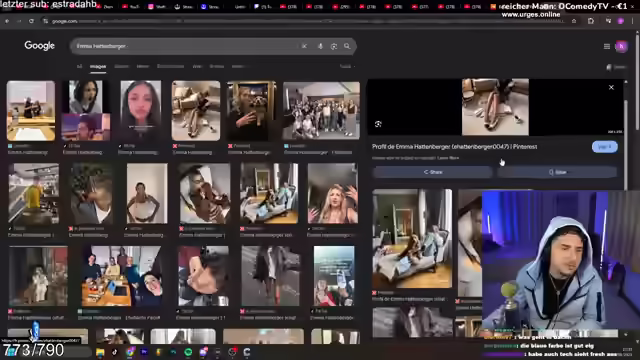This screenshot has height=360, width=640.
Task: Open the browser extensions puzzle icon
Action: click(x=591, y=21)
